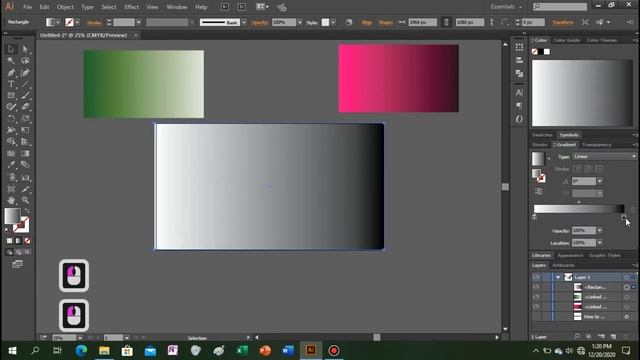
Task: Open the Effect menu
Action: coord(131,7)
